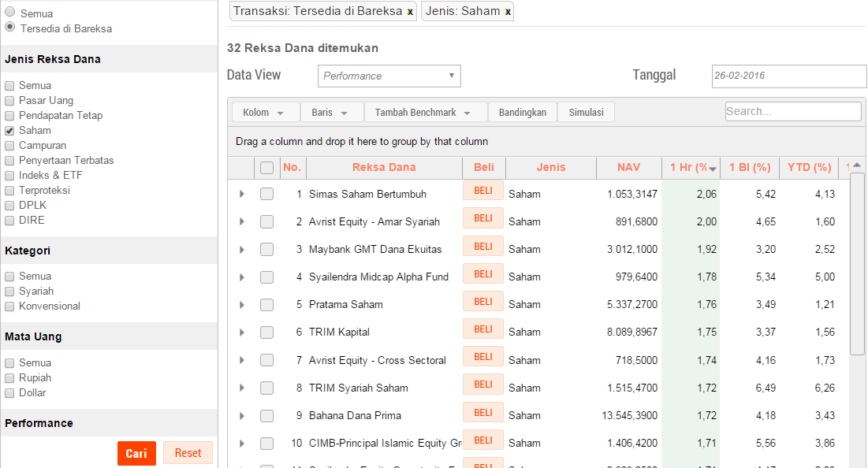Click the Bandingkan button
The height and width of the screenshot is (468, 868).
(522, 113)
